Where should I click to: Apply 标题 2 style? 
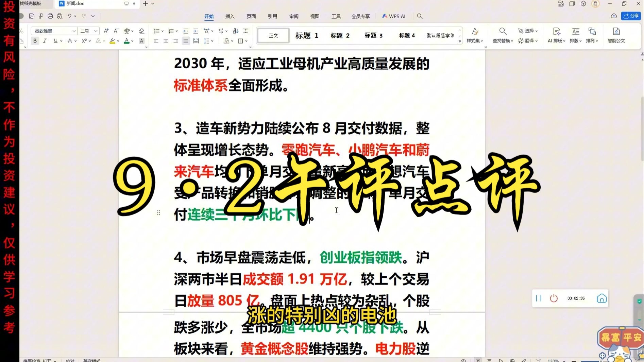coord(340,35)
